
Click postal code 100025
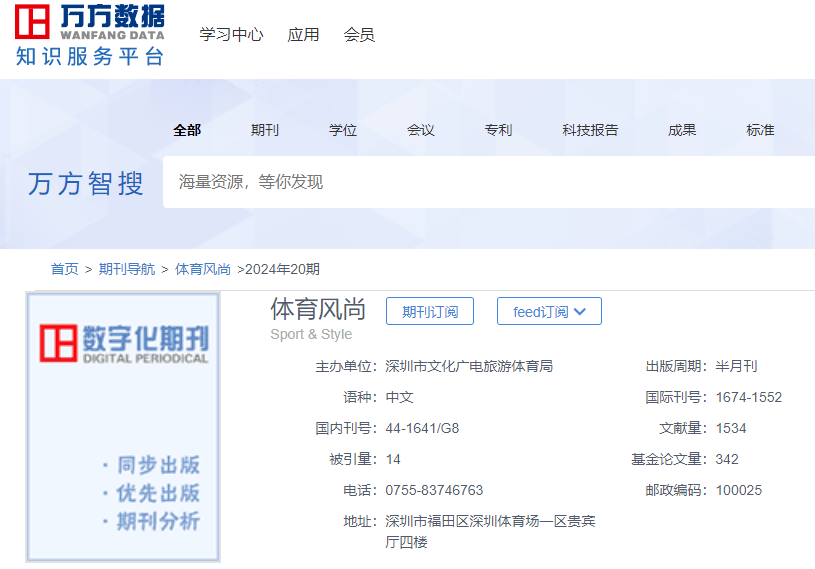pos(739,491)
